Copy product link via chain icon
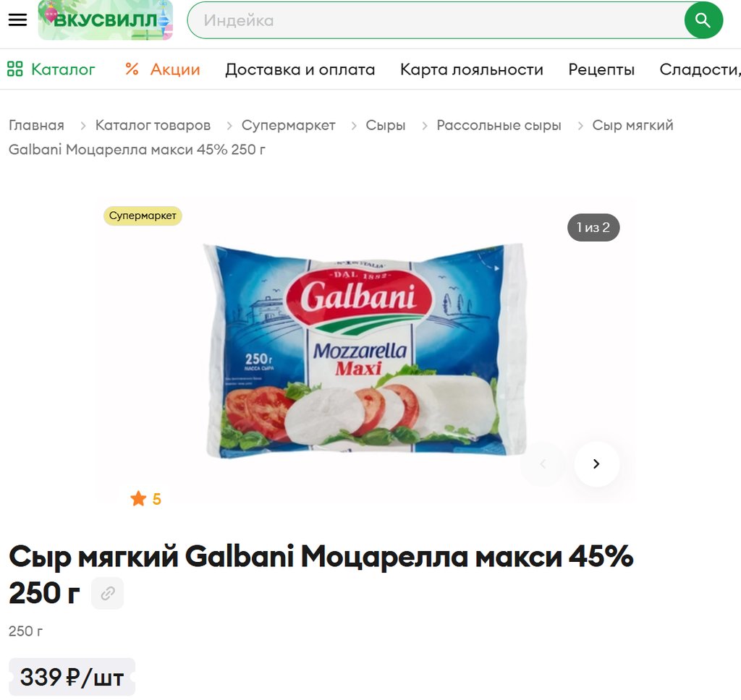The image size is (741, 700). tap(108, 593)
